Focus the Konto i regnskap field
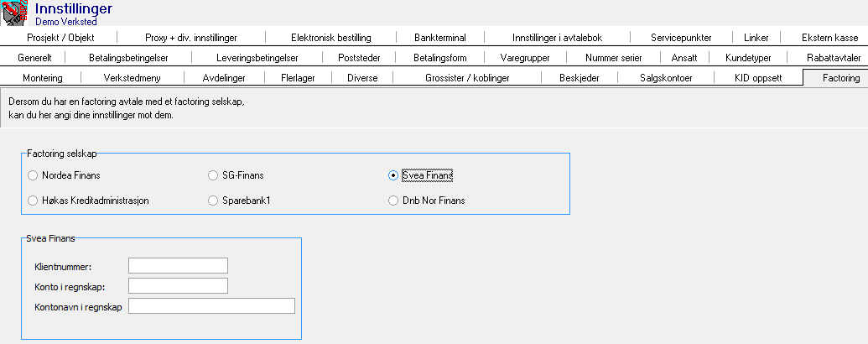 [178, 286]
